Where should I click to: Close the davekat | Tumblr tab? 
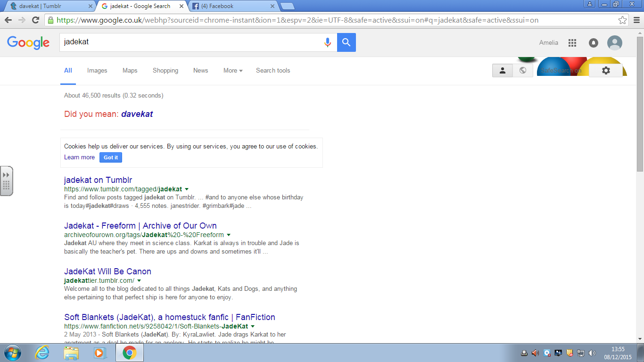coord(91,6)
